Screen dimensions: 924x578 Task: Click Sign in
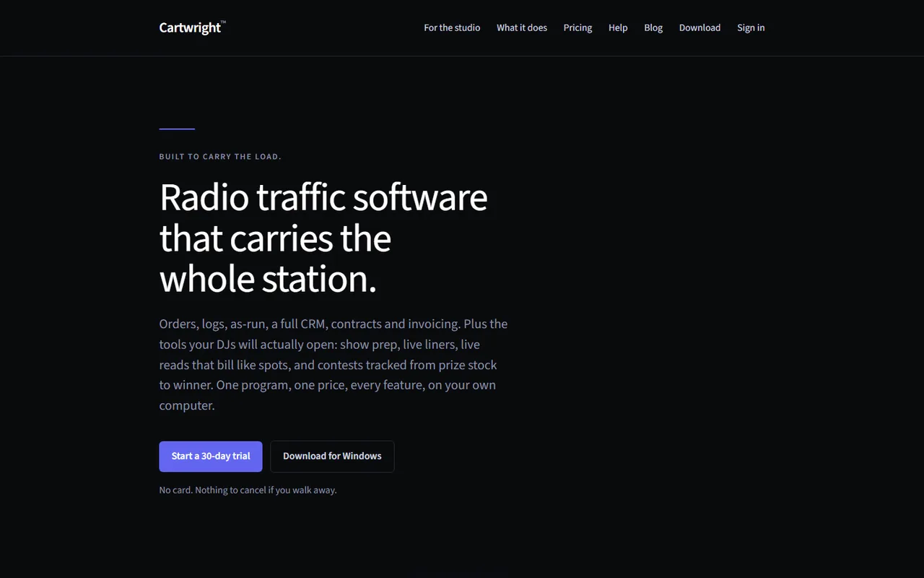point(751,27)
